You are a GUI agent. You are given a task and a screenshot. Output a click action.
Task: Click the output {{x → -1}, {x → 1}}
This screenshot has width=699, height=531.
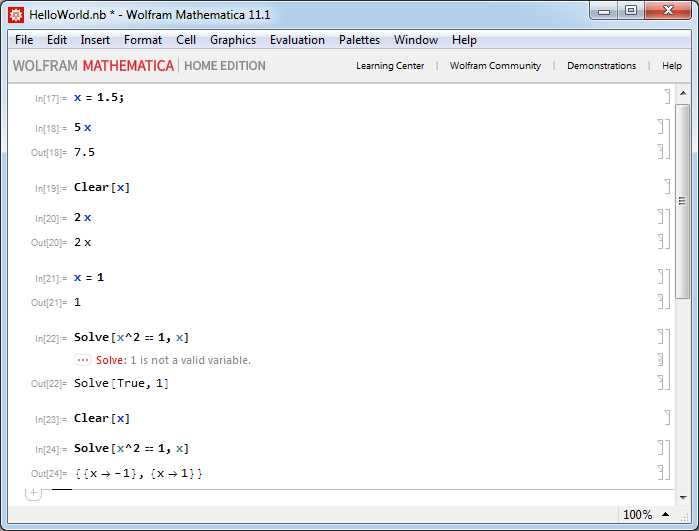tap(138, 473)
